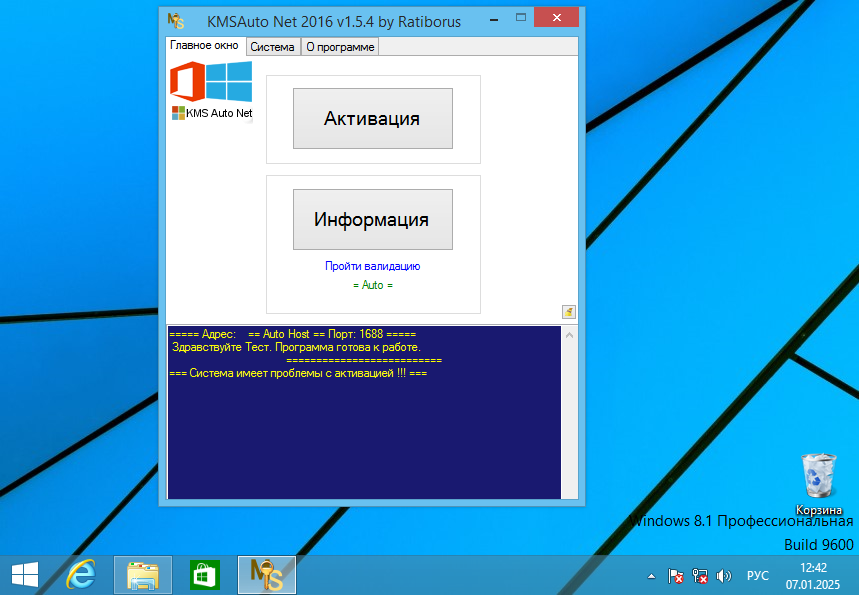859x595 pixels.
Task: Expand hidden icons with the tray chevron
Action: click(652, 576)
